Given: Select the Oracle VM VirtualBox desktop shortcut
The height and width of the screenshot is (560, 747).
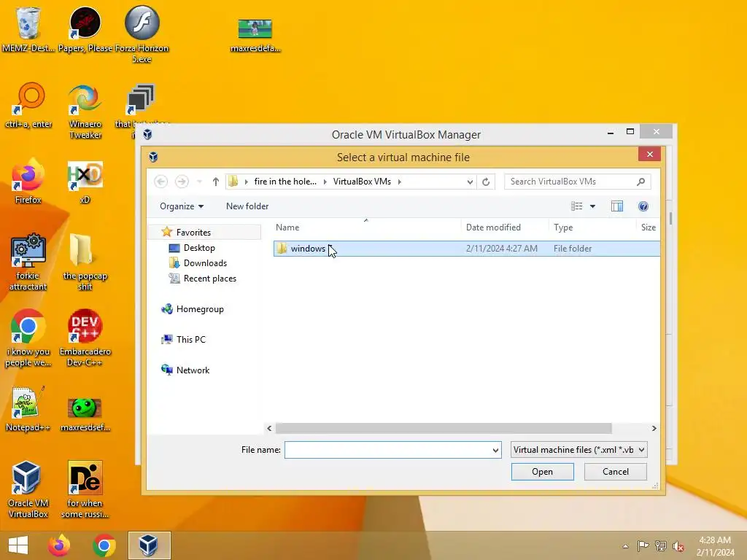Looking at the screenshot, I should pyautogui.click(x=28, y=489).
